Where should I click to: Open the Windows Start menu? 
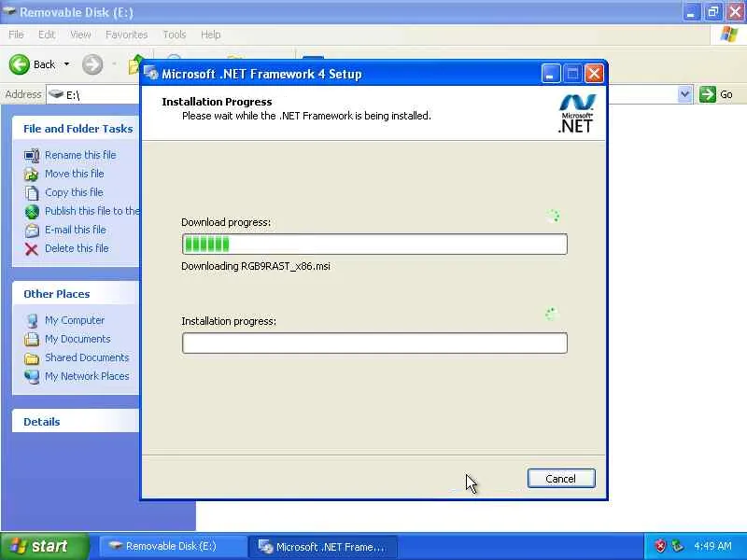pos(44,546)
